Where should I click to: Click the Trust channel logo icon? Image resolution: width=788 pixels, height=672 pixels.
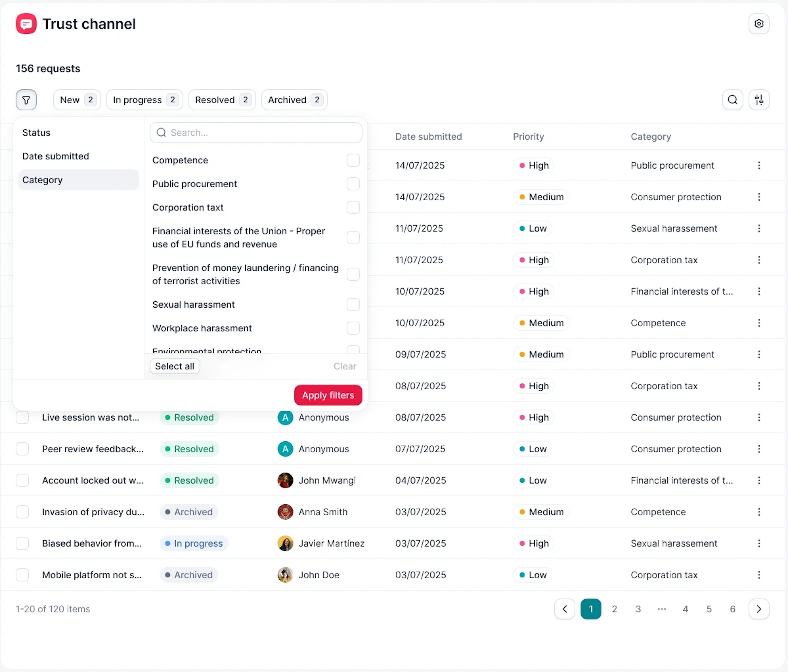coord(26,24)
